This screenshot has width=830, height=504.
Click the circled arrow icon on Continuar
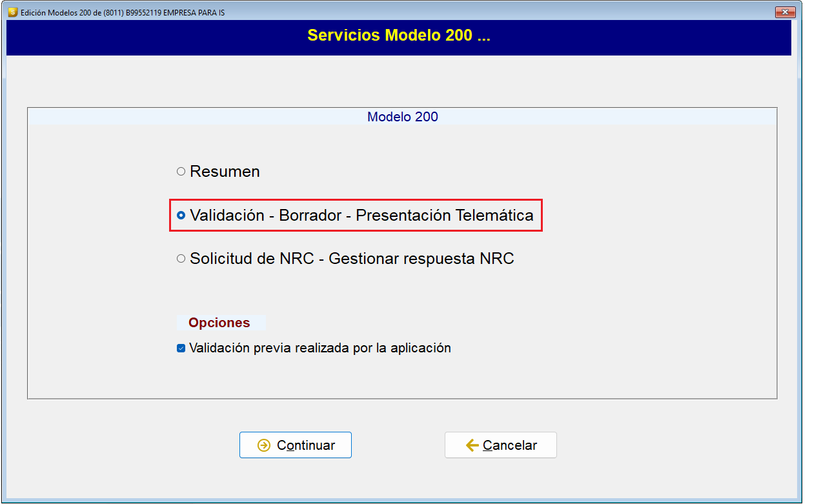click(x=263, y=445)
